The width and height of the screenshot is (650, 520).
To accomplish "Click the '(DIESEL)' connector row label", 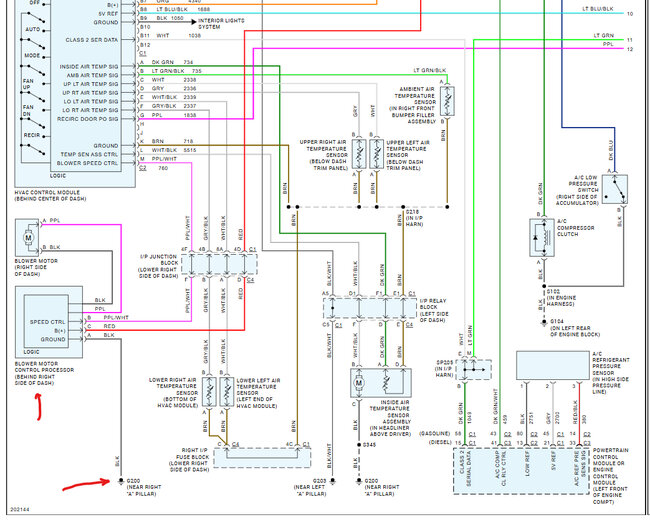I will [x=440, y=442].
